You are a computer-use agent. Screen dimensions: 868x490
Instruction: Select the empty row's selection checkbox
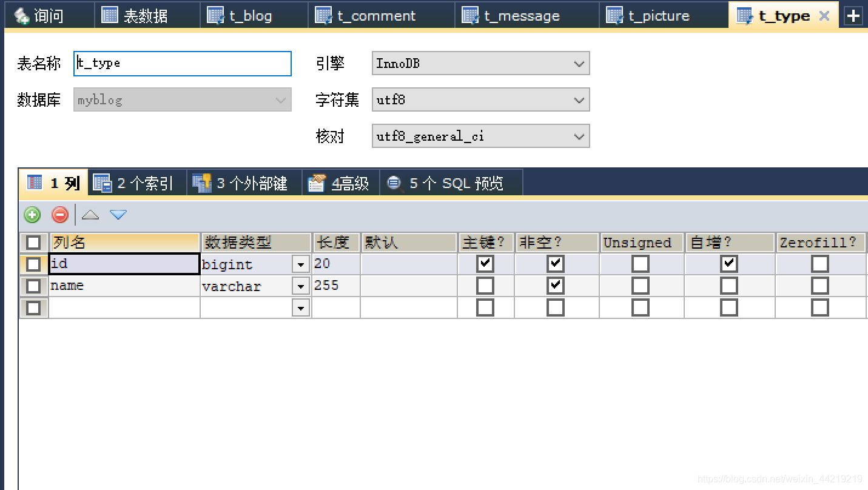point(33,308)
